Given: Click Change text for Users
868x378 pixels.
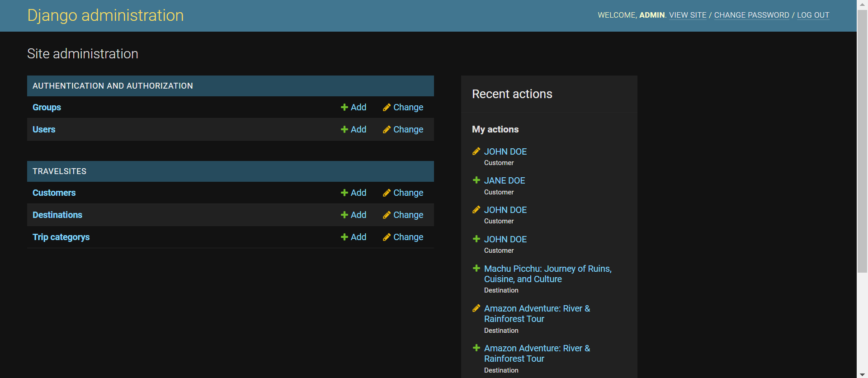Looking at the screenshot, I should click(408, 129).
